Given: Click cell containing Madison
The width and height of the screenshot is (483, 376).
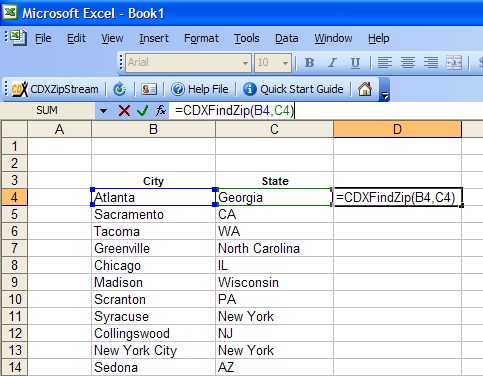Looking at the screenshot, I should pos(153,282).
